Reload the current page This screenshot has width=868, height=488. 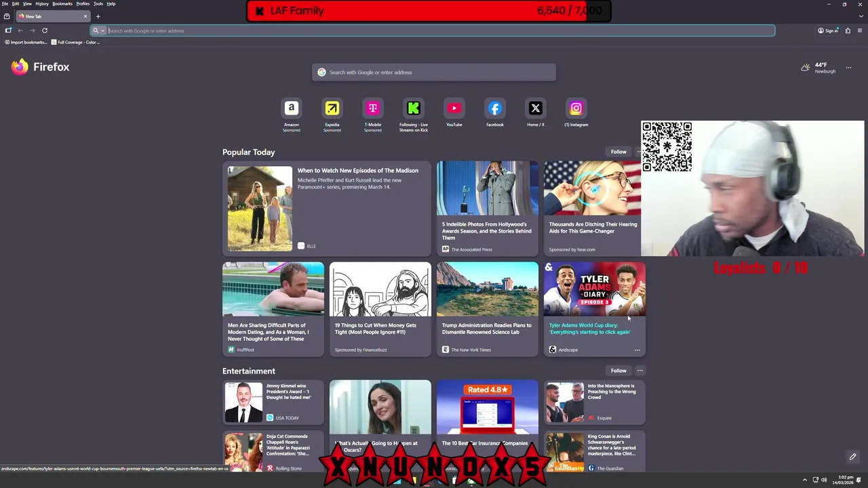pyautogui.click(x=45, y=30)
